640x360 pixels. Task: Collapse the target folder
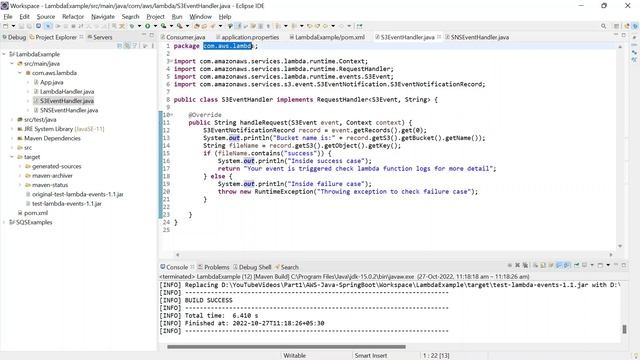coord(12,157)
